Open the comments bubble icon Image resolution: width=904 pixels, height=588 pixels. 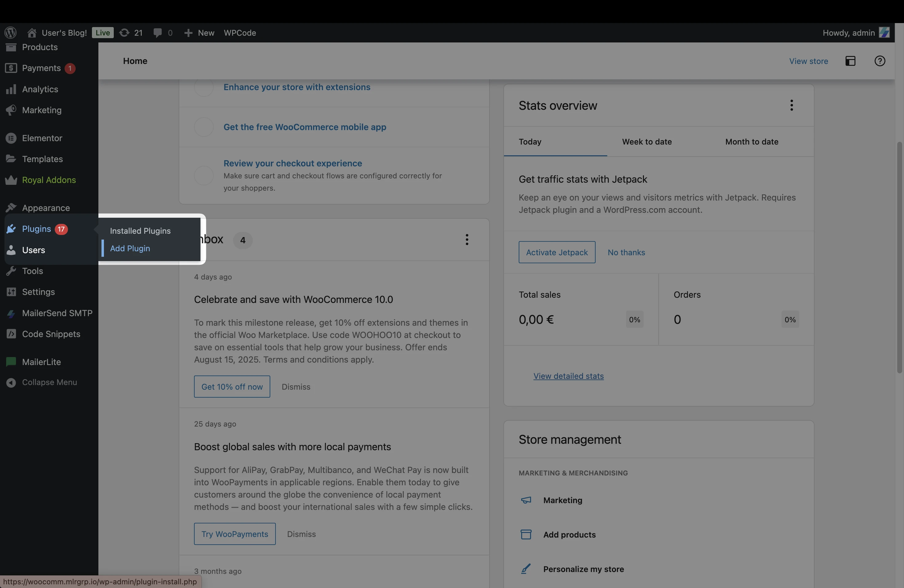coord(158,33)
